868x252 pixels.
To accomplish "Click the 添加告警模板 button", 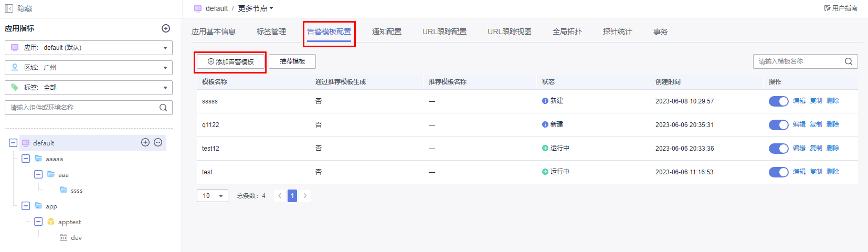I will point(231,62).
